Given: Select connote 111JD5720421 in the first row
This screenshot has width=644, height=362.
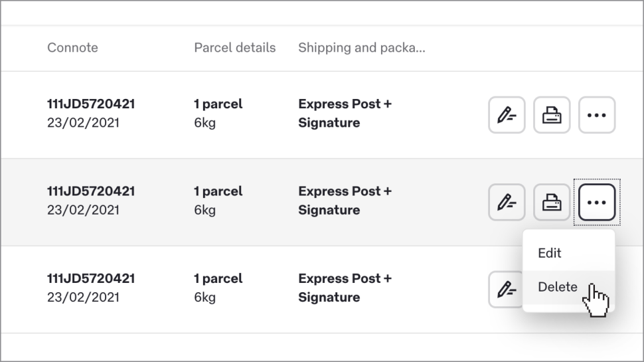Looking at the screenshot, I should (x=91, y=104).
